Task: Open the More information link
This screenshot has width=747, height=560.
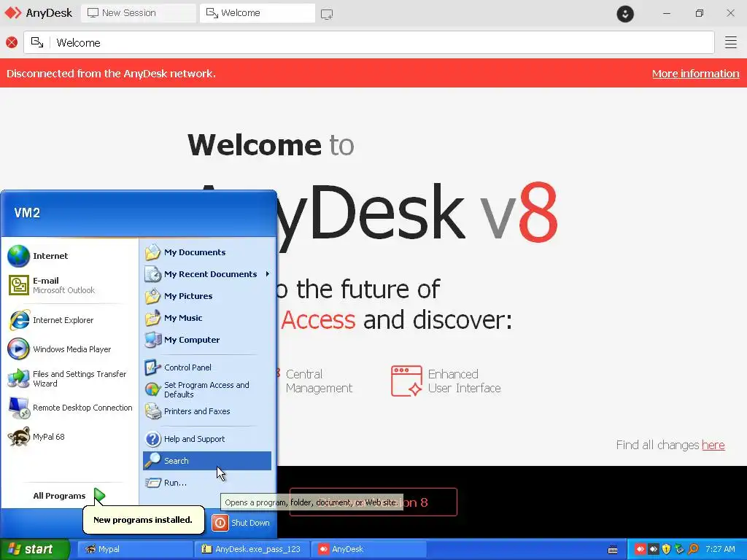Action: (695, 74)
